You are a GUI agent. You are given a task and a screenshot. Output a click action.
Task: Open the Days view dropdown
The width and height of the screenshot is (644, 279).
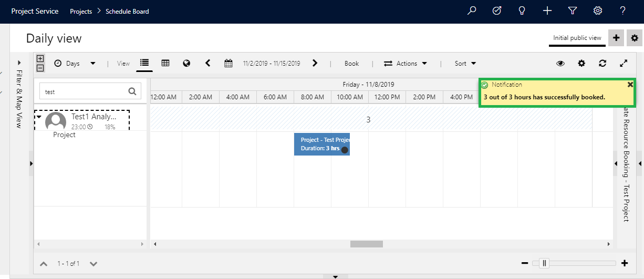(75, 64)
